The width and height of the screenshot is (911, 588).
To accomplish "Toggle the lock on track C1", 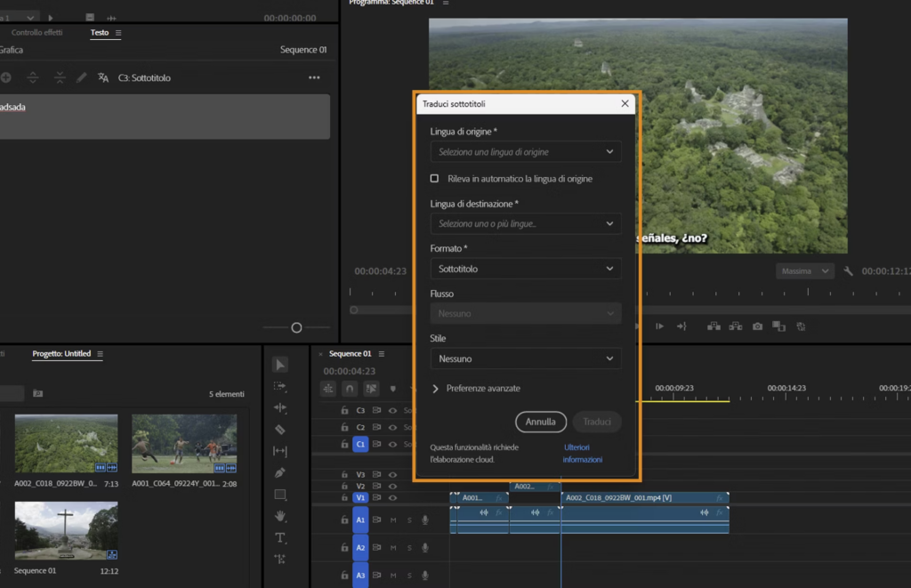I will pyautogui.click(x=344, y=444).
